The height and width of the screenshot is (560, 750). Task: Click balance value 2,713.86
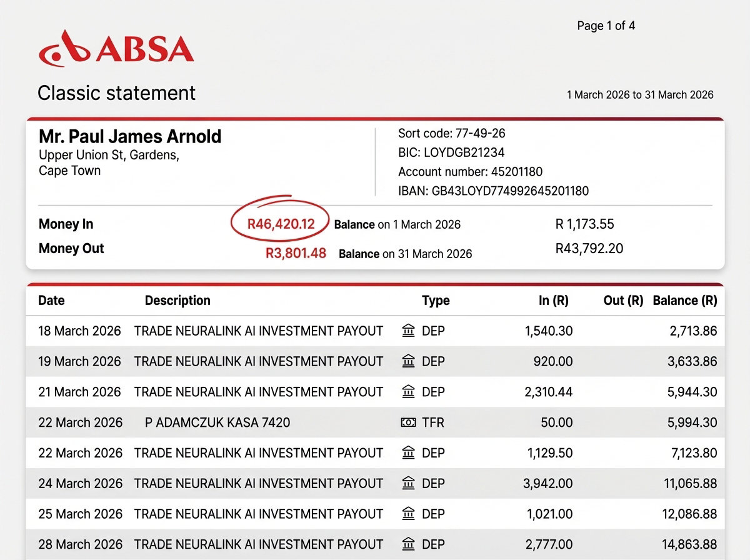point(694,331)
